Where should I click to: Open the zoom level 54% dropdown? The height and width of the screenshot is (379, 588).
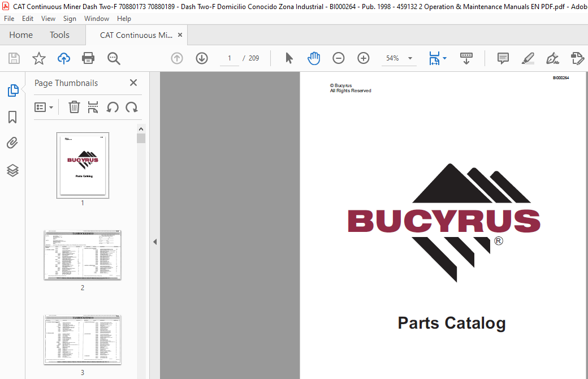[x=410, y=58]
